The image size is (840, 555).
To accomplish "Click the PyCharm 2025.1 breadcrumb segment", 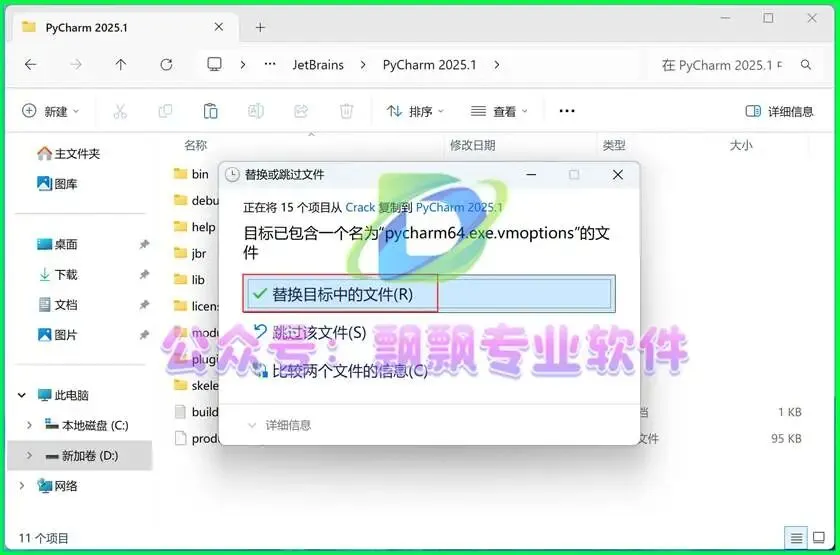I will click(429, 65).
